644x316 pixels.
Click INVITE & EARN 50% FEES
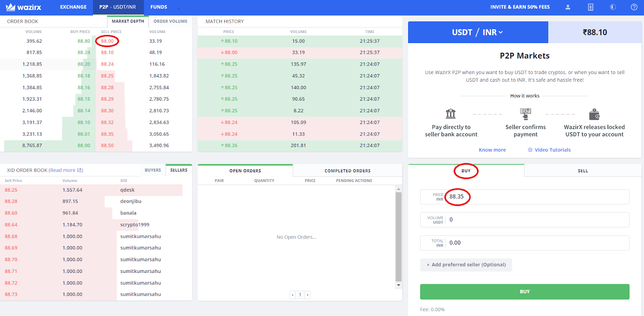point(520,7)
